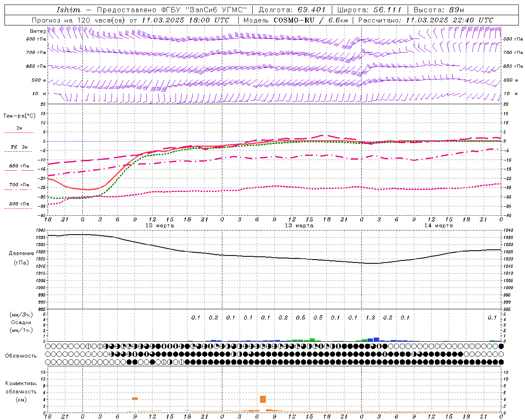Select the 'Широта: 56.111' header field
The image size is (525, 420).
pyautogui.click(x=369, y=10)
